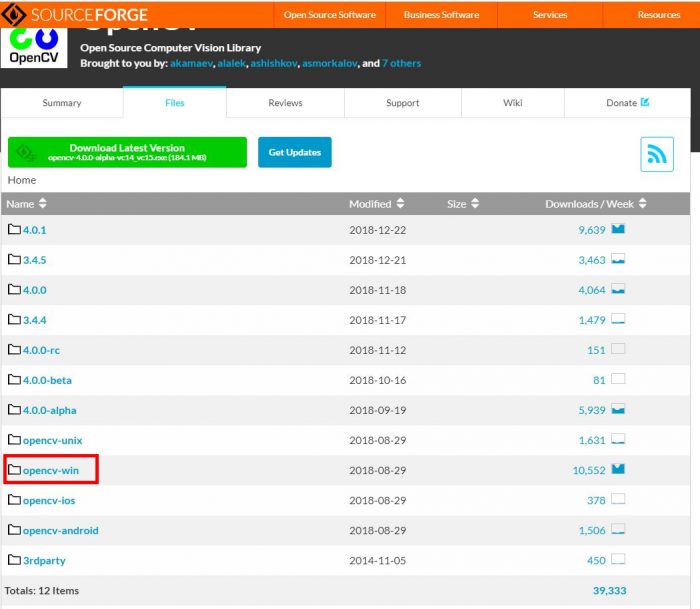The width and height of the screenshot is (700, 609).
Task: Open ashishkov's profile link
Action: click(x=274, y=63)
